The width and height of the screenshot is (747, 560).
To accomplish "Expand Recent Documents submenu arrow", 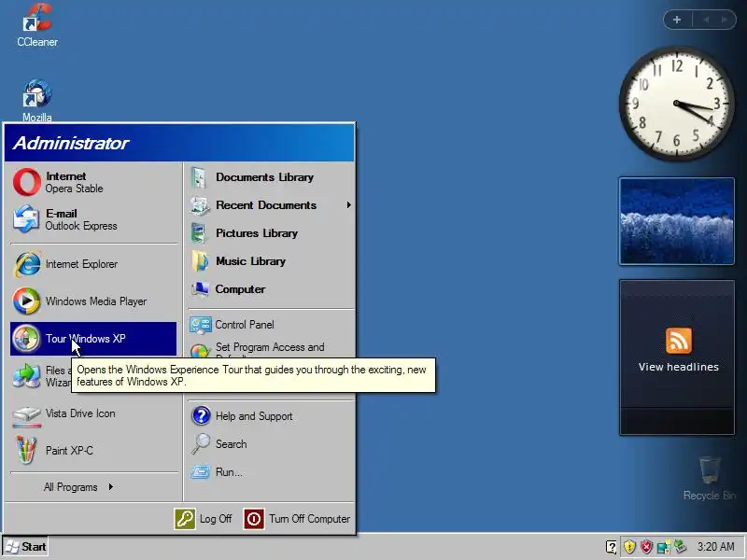I will click(x=348, y=204).
